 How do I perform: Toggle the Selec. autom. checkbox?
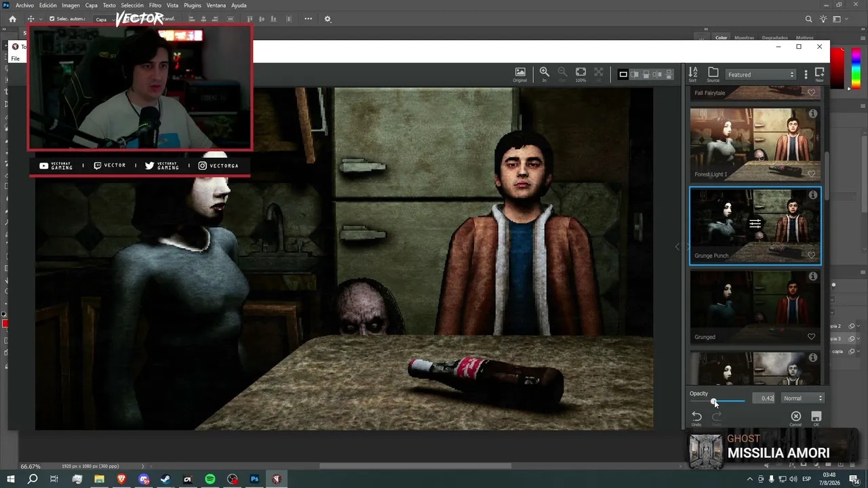tap(52, 19)
